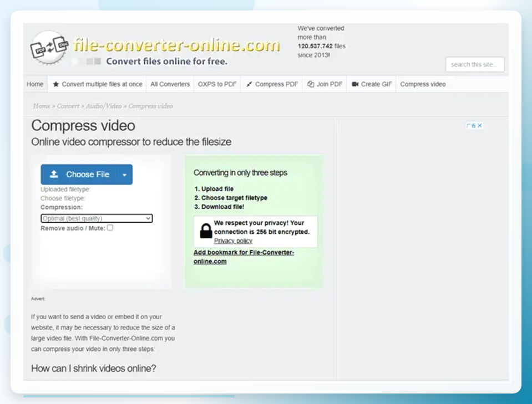This screenshot has height=404, width=532.
Task: Click the Uploaded filetype label
Action: [x=65, y=189]
